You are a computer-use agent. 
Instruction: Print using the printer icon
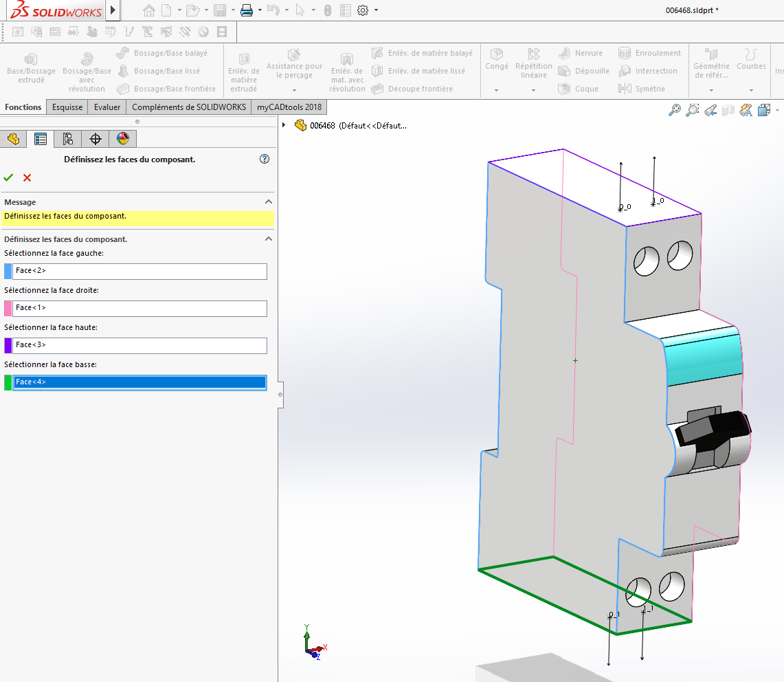pos(247,10)
